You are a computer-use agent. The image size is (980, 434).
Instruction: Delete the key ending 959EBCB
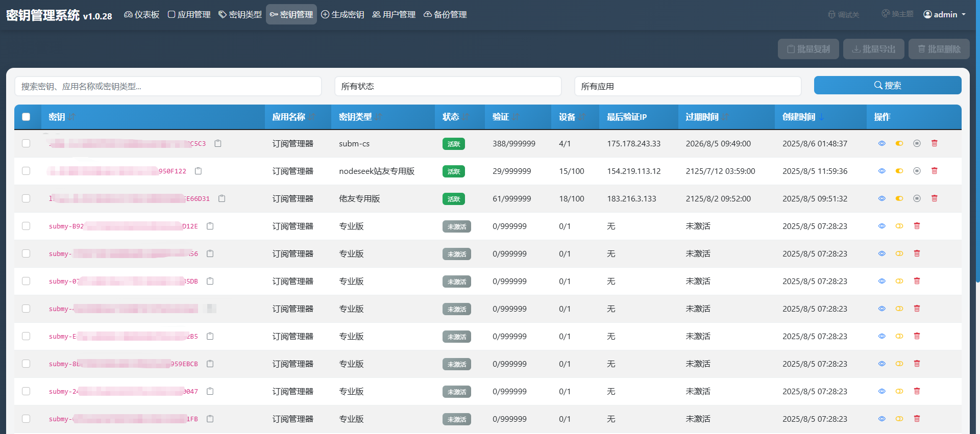coord(917,364)
